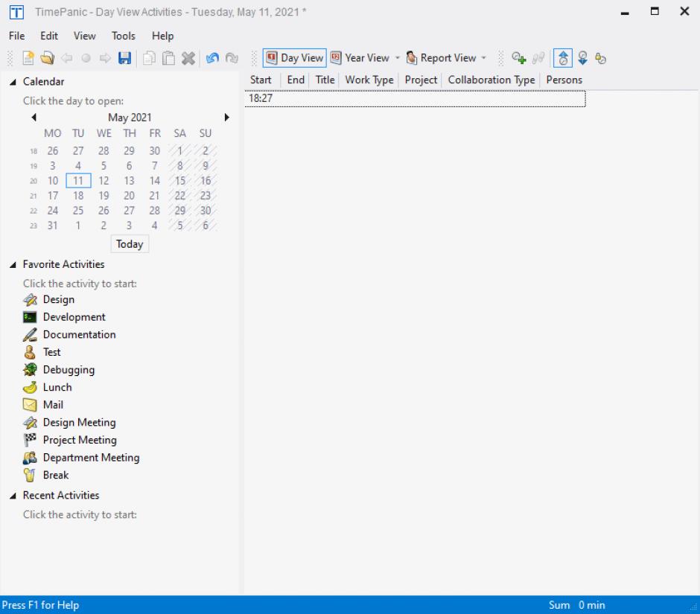Start the Lunch favorite activity

click(x=48, y=387)
